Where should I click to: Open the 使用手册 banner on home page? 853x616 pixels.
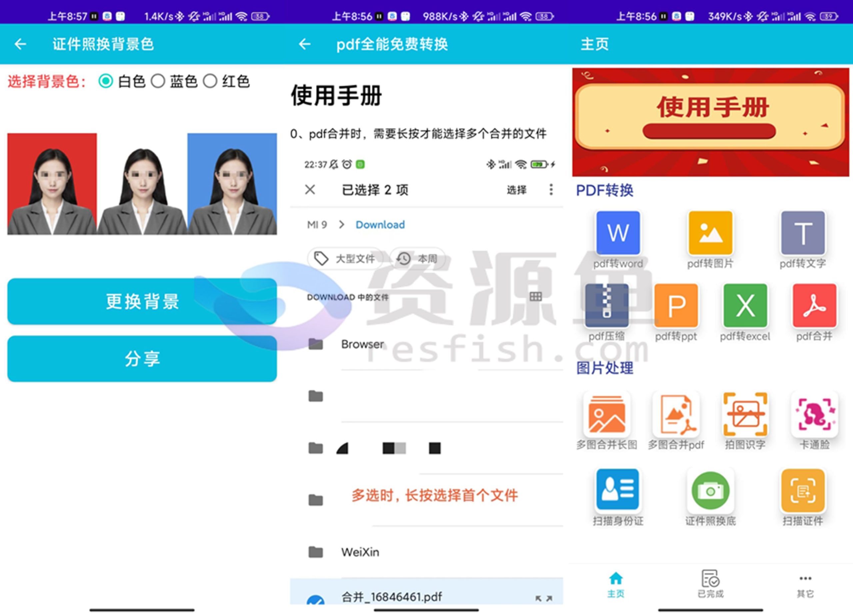[710, 122]
